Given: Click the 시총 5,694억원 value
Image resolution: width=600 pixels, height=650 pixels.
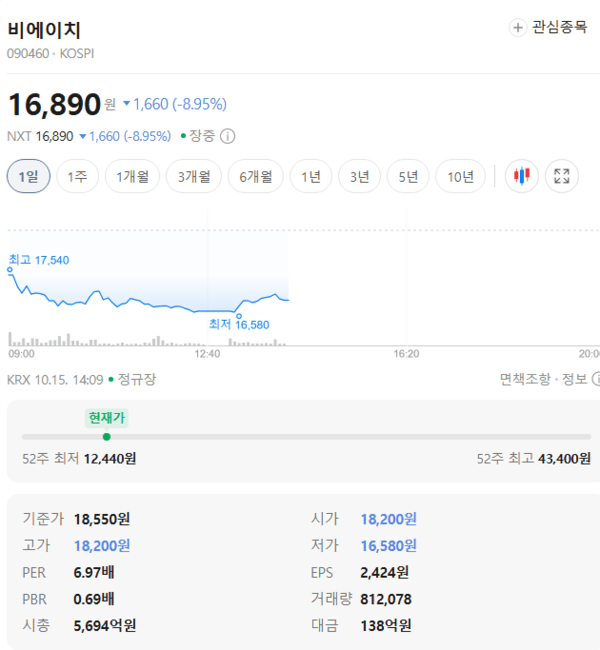Looking at the screenshot, I should click(x=104, y=626).
